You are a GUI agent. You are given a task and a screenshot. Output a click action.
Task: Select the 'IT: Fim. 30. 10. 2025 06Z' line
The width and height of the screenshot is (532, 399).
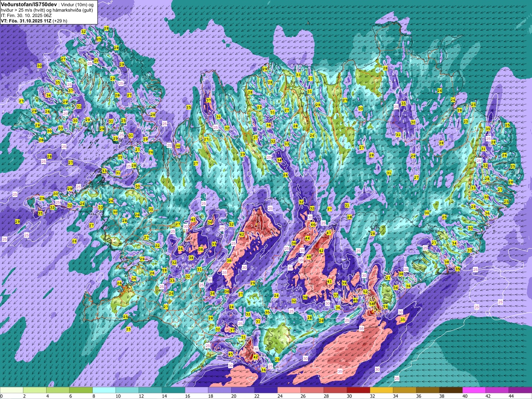point(26,15)
